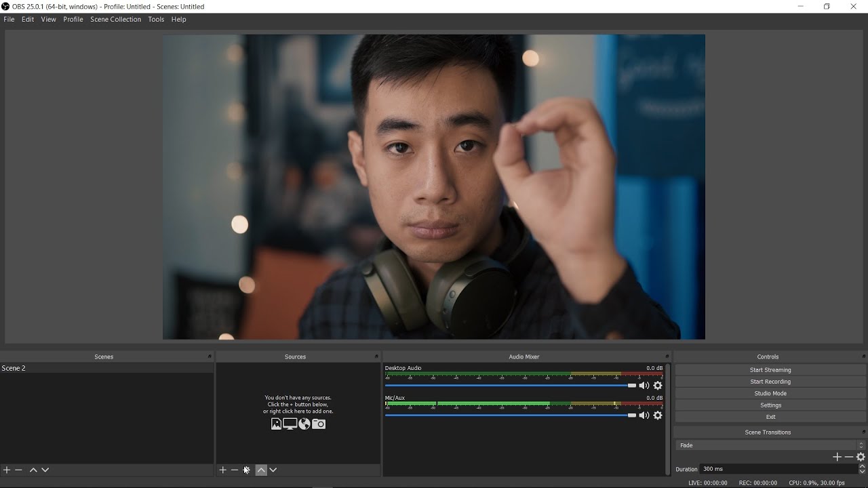Click the REC: 00:00:00 status text

click(758, 483)
